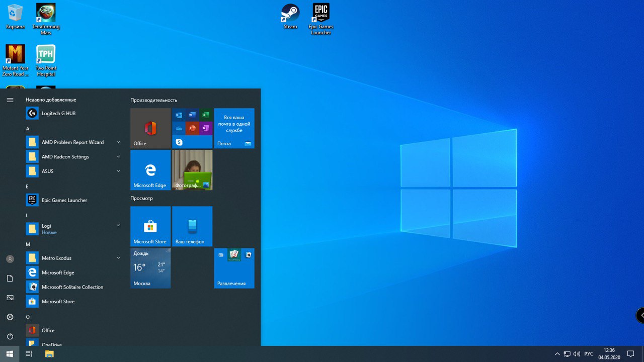Launch Two Point Hospital desktop shortcut
The image size is (644, 362).
[x=46, y=60]
